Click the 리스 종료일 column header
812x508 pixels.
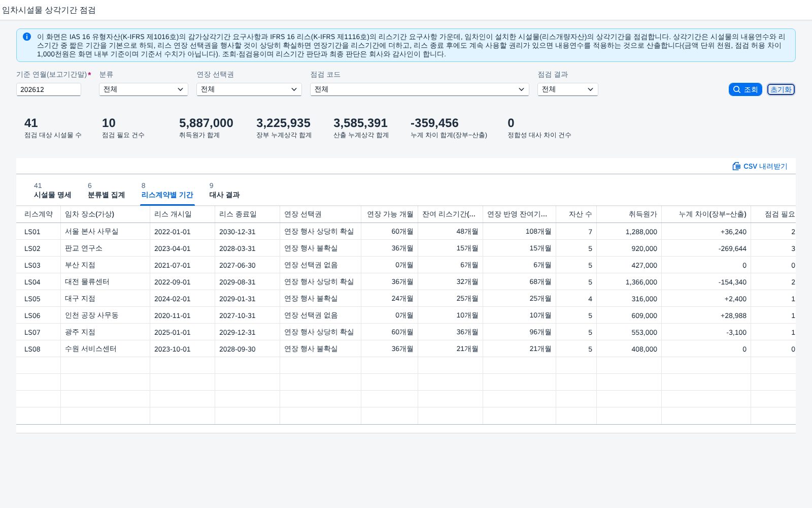click(247, 214)
